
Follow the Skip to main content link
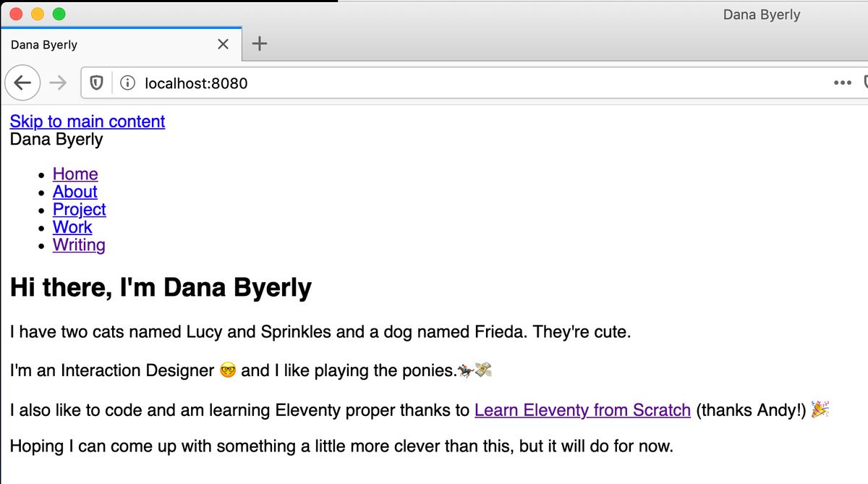click(88, 122)
